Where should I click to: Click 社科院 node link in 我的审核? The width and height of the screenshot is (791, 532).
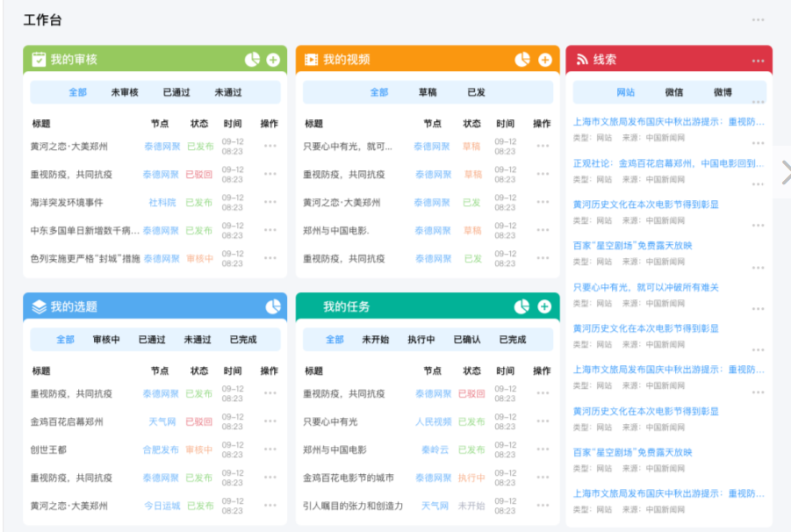click(x=162, y=203)
